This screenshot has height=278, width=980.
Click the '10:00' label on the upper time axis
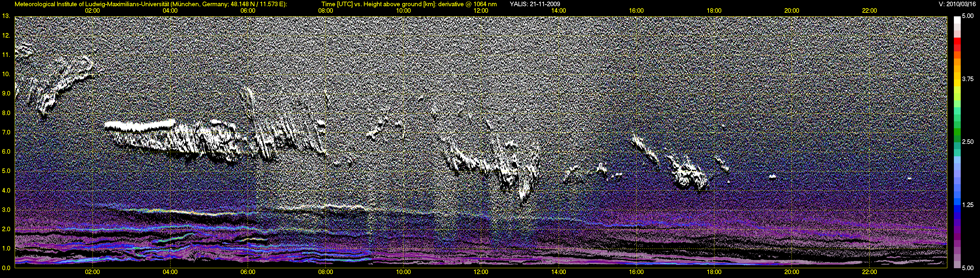(x=403, y=11)
